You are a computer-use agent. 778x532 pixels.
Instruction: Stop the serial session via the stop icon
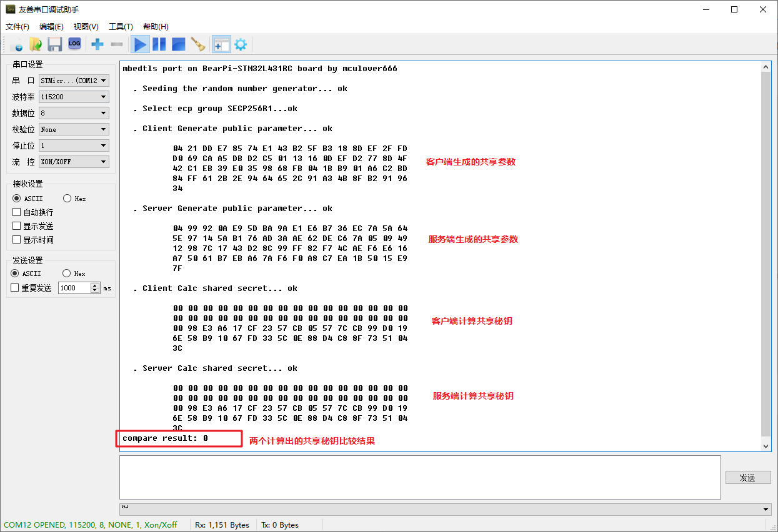[177, 44]
